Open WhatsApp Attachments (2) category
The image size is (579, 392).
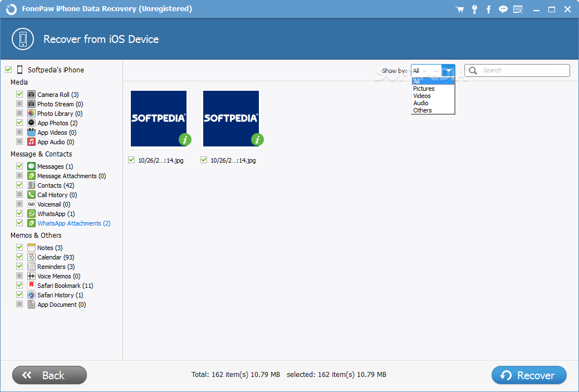74,223
